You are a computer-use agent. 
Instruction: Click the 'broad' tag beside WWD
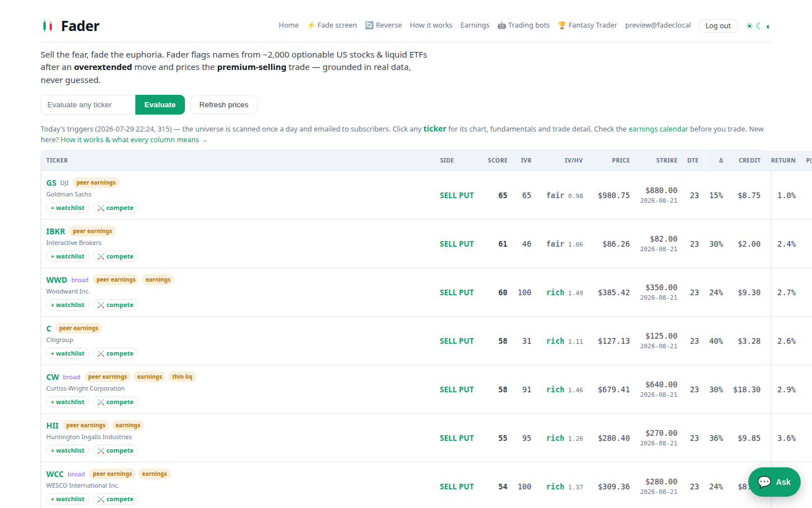point(80,280)
